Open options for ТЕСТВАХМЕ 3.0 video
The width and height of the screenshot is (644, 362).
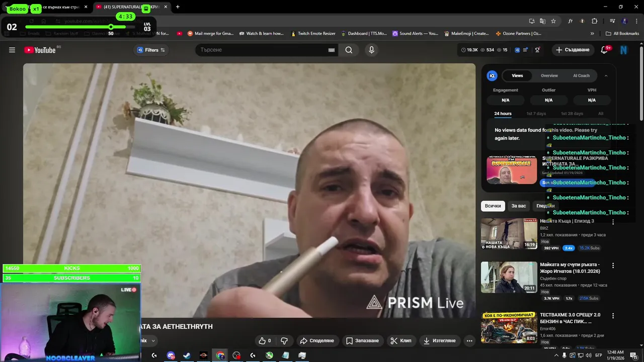click(x=613, y=316)
